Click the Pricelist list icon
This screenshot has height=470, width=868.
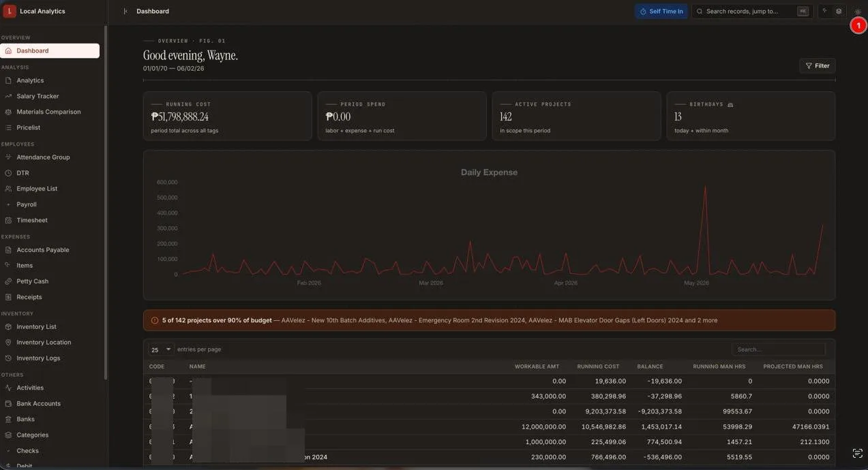tap(8, 127)
